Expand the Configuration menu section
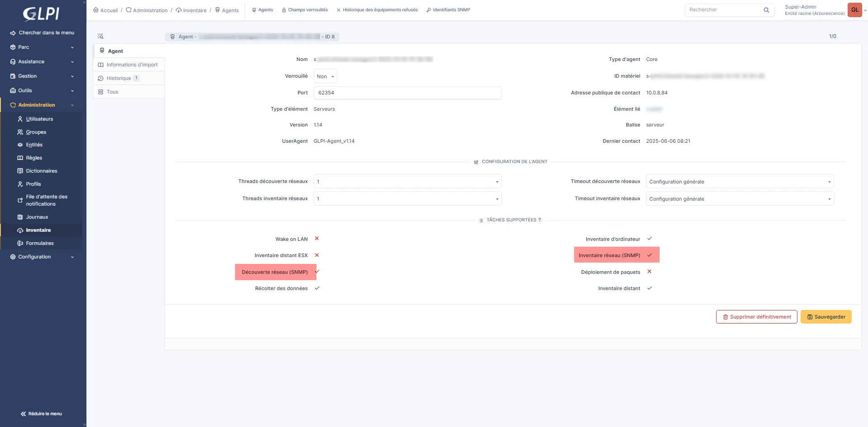868x427 pixels. coord(42,257)
